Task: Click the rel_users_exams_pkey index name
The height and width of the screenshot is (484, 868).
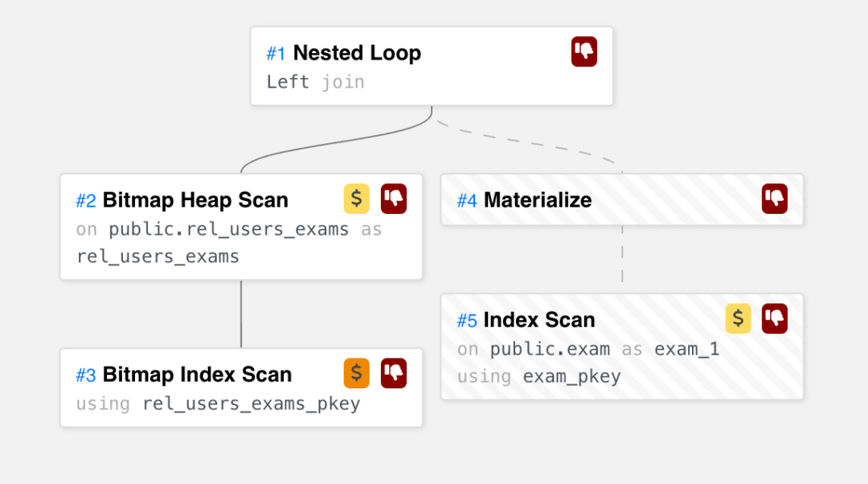Action: [x=251, y=404]
